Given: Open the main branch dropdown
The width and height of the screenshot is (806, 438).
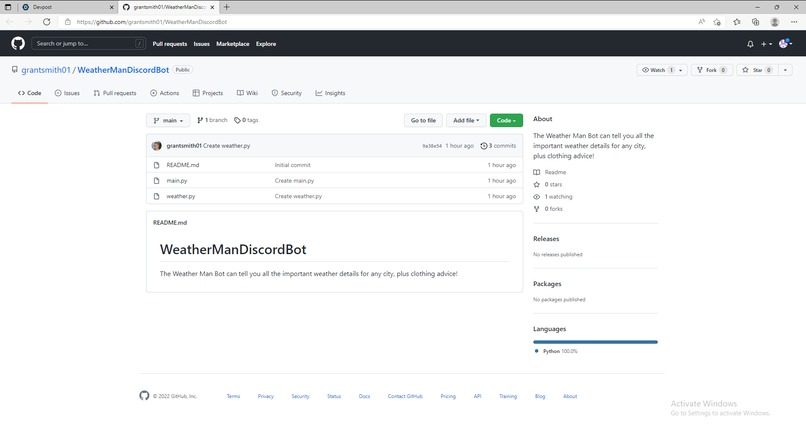Looking at the screenshot, I should point(168,120).
